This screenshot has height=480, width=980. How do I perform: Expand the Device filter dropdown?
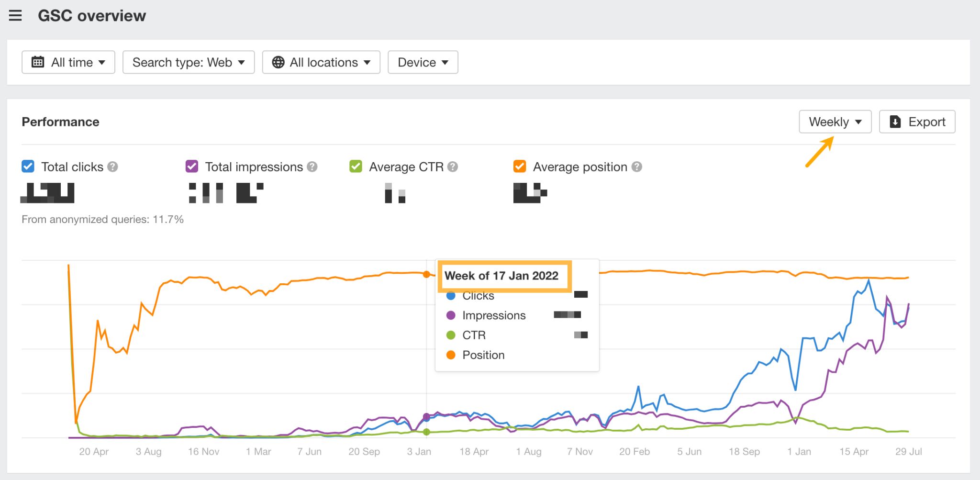(423, 62)
